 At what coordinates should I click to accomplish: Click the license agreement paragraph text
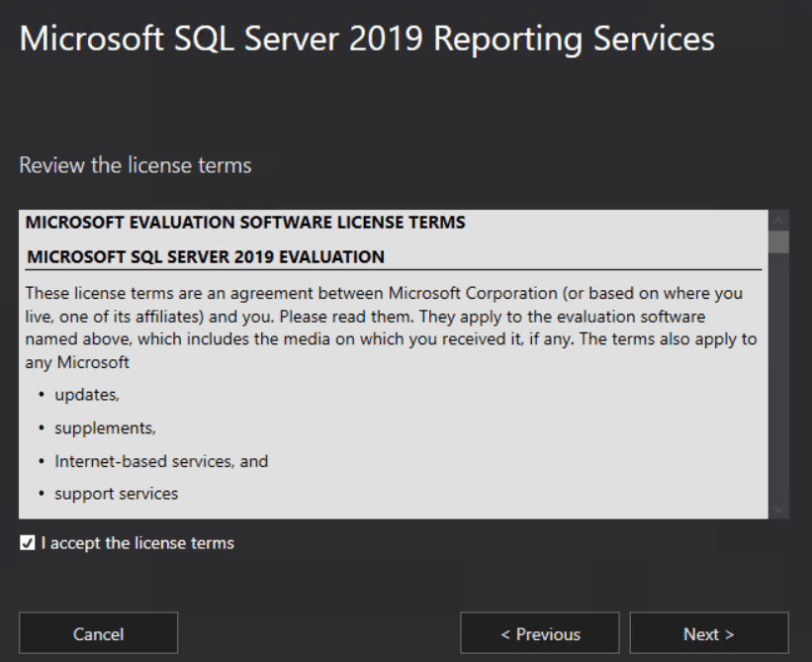(392, 328)
